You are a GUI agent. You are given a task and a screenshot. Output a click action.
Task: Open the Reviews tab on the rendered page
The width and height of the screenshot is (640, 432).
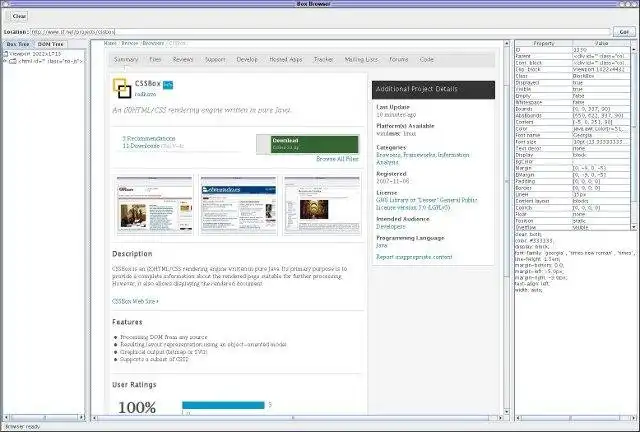(183, 60)
